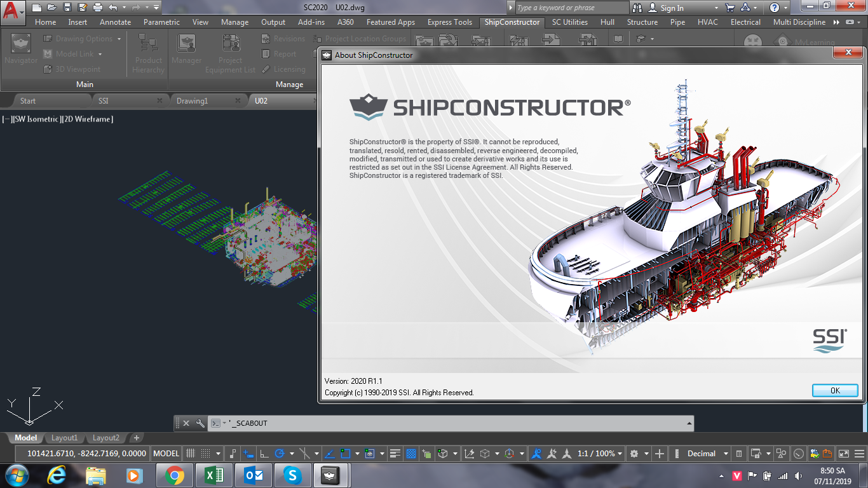The width and height of the screenshot is (868, 488).
Task: Click the New drawing icon in Quick Access
Action: (x=37, y=8)
